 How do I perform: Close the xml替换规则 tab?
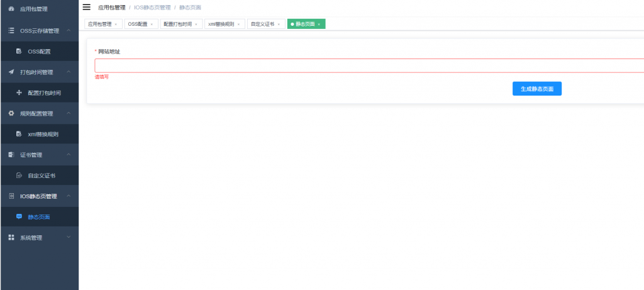[x=239, y=24]
